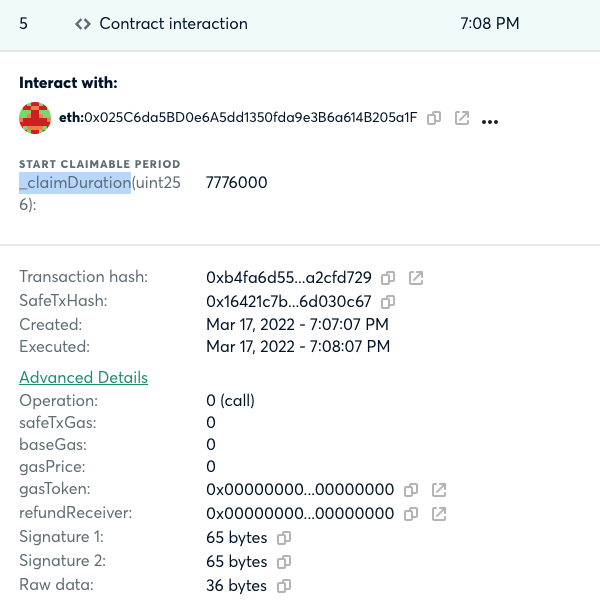Open contract address in block explorer
The image size is (600, 615).
pyautogui.click(x=462, y=118)
